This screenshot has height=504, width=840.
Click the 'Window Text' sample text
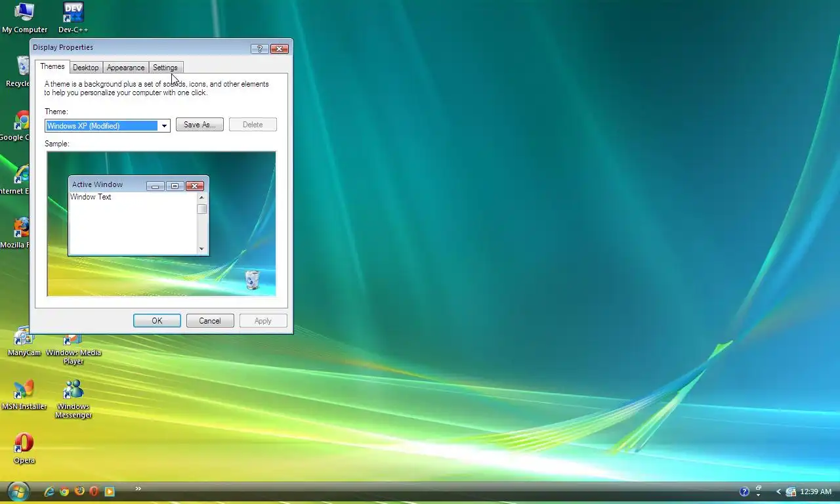tap(91, 197)
